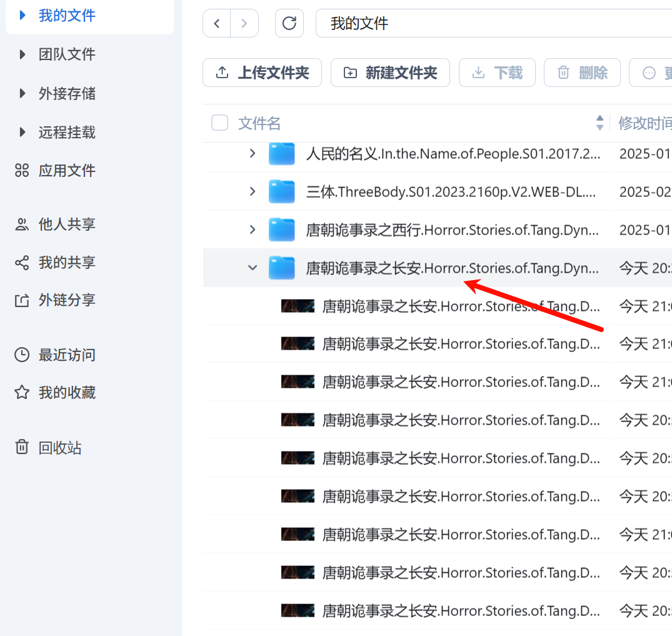Click the 文件名 column header
The width and height of the screenshot is (672, 636).
coord(259,123)
